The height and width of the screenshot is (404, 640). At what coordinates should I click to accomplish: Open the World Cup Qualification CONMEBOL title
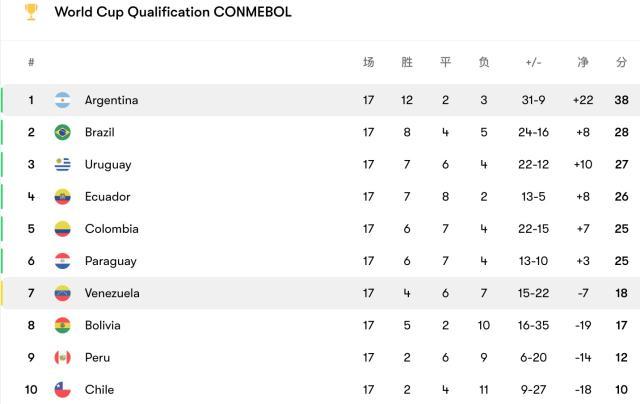click(173, 12)
